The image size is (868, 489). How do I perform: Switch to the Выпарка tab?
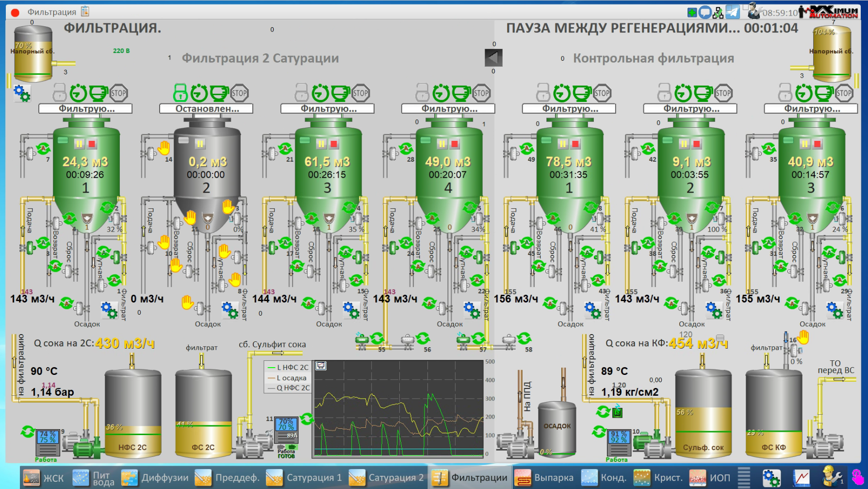tap(544, 478)
